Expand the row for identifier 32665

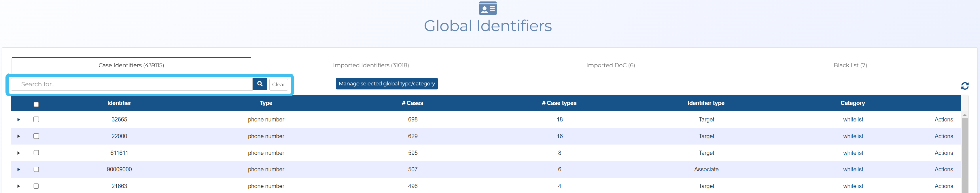click(18, 119)
